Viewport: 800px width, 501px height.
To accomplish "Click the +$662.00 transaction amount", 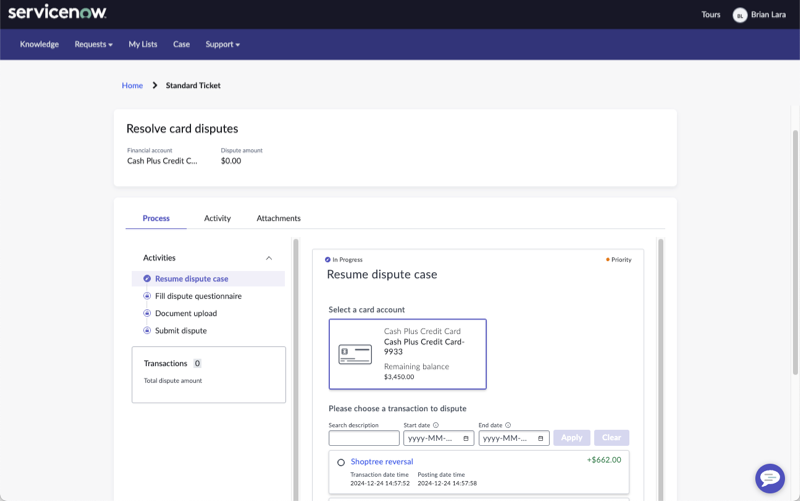I will click(604, 460).
